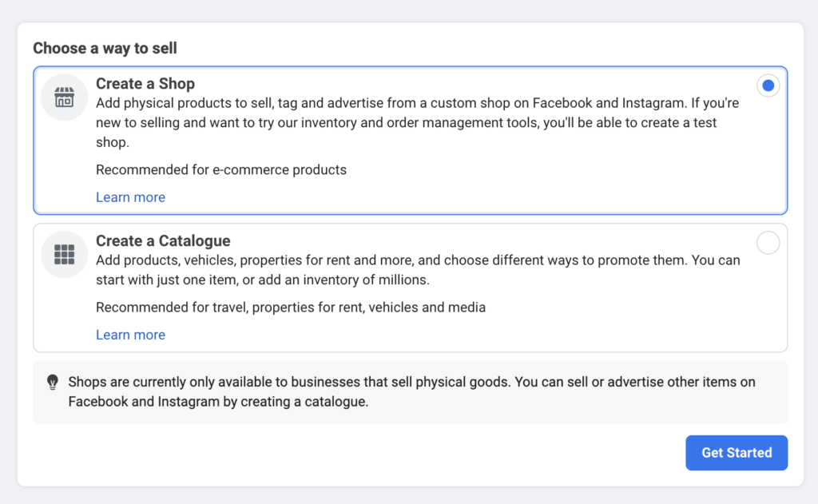Open Learn more under Create a Shop
Viewport: 818px width, 504px height.
click(130, 196)
